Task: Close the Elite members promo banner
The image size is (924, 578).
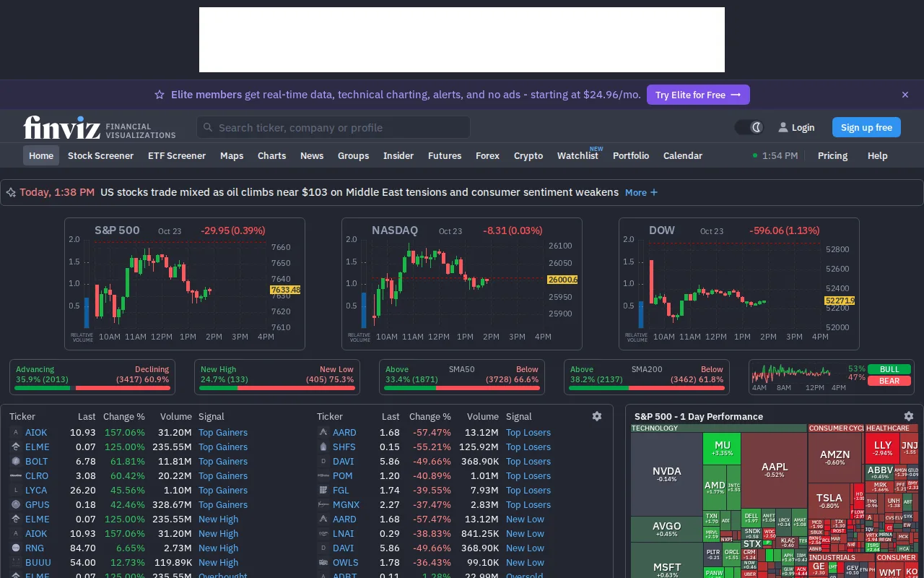Action: coord(905,95)
